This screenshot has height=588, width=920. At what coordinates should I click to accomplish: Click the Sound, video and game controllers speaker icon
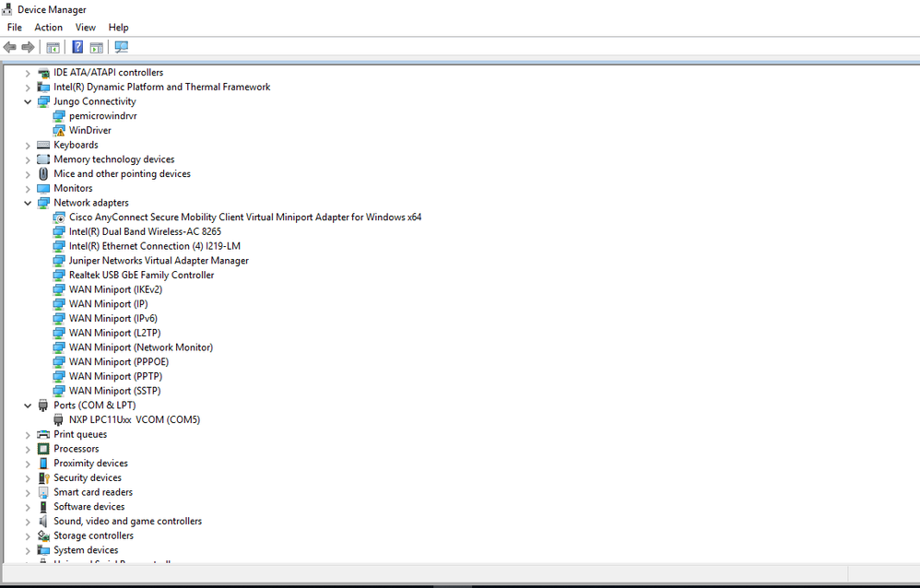tap(43, 521)
